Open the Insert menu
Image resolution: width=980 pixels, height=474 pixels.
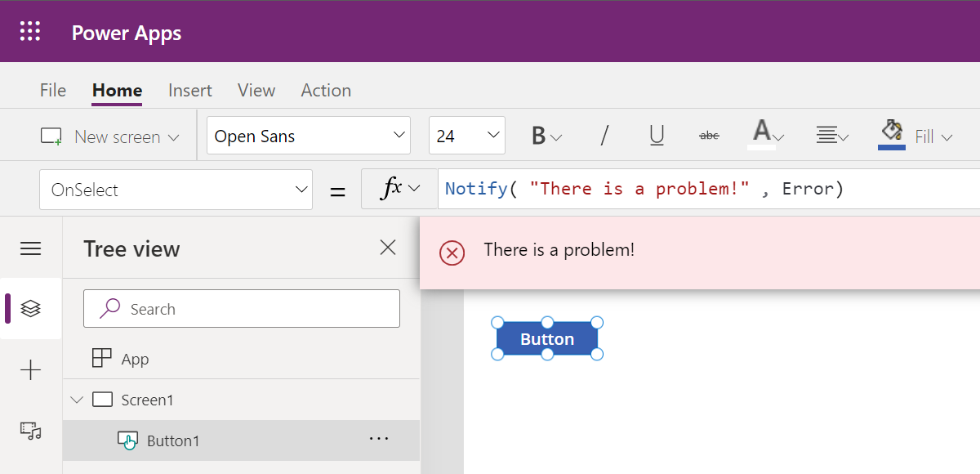pos(189,90)
